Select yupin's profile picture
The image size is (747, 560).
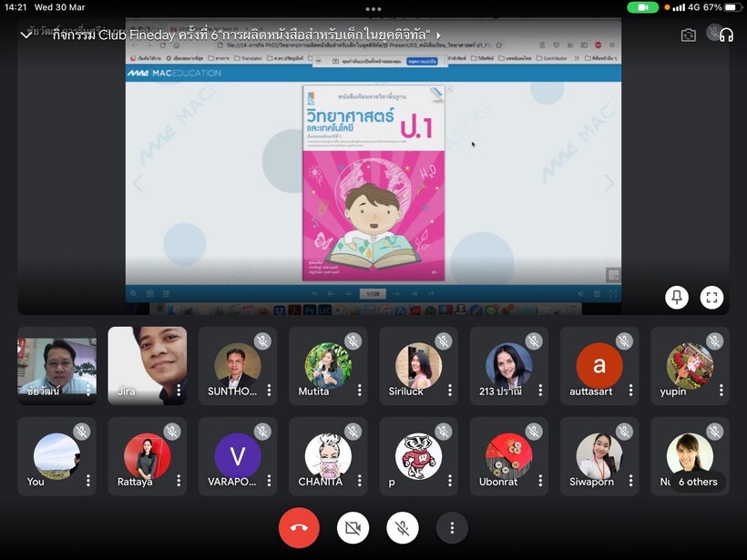click(690, 365)
